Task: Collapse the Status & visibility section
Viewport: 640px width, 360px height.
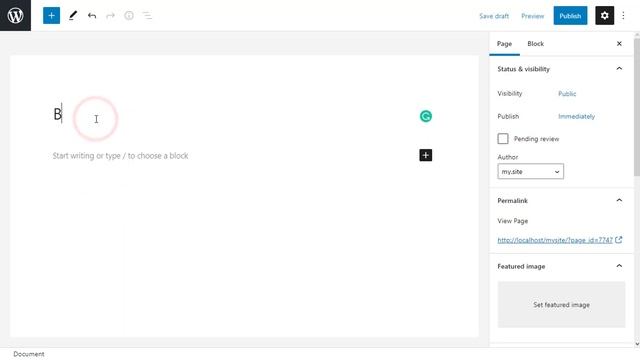Action: point(619,69)
